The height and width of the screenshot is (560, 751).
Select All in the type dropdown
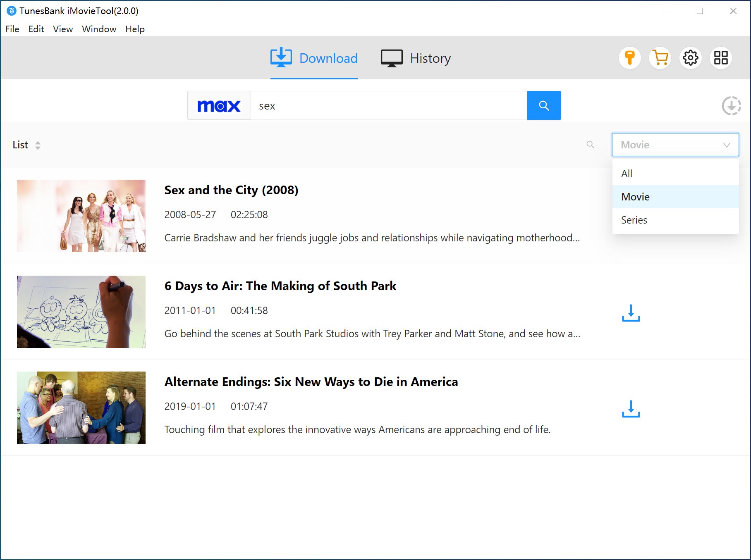tap(675, 174)
